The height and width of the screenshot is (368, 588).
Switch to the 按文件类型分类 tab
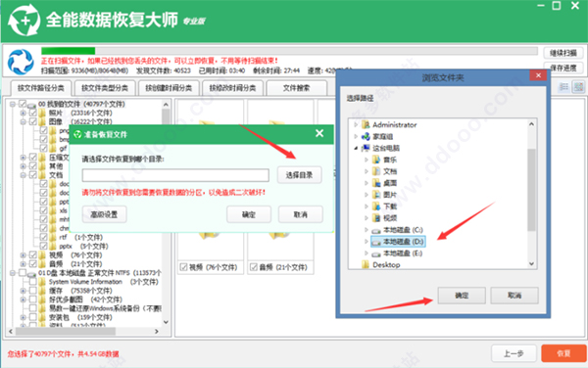click(105, 88)
